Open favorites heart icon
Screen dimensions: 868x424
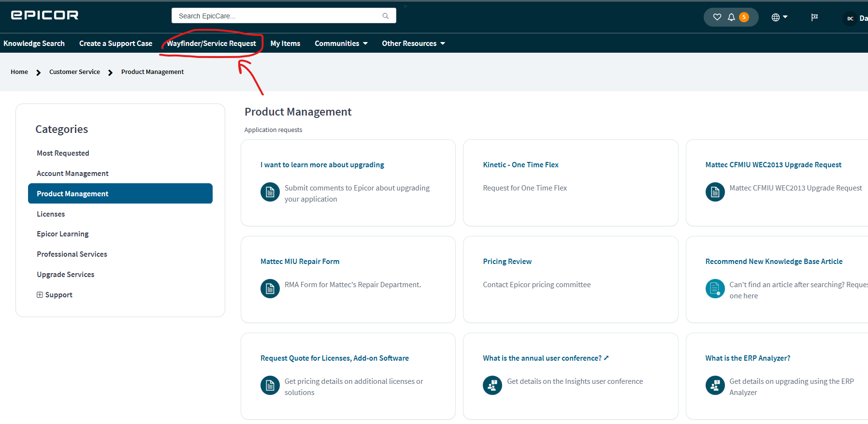717,17
